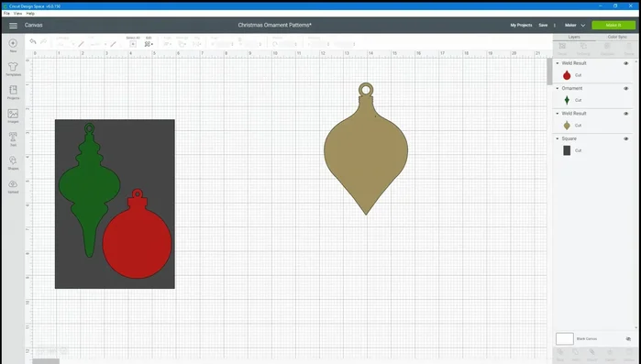Collapse the red Weld Result layer group

[558, 63]
